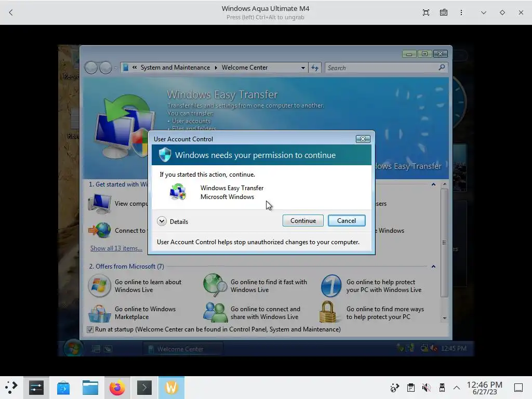Click the Switch between windows quick launch icon

point(108,349)
